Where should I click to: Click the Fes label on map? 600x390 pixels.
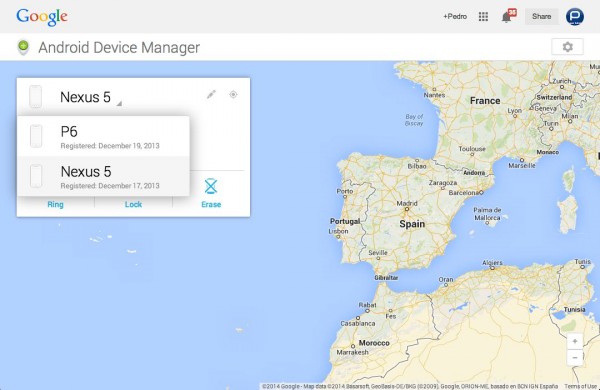391,316
